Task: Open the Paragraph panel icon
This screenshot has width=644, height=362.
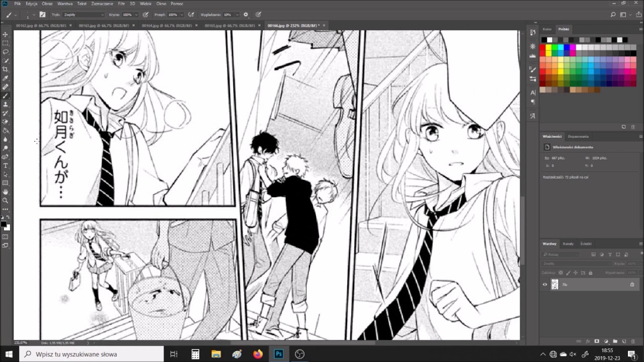Action: pyautogui.click(x=533, y=102)
